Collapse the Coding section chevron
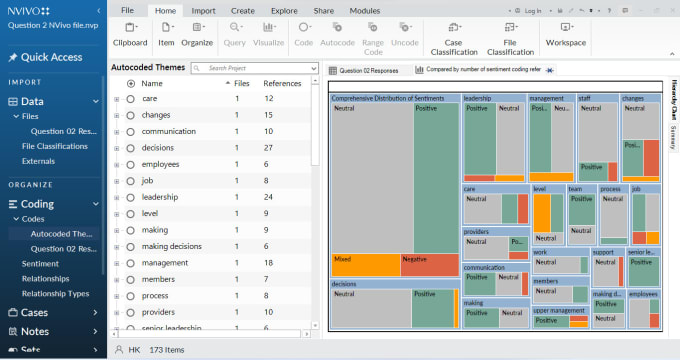680x360 pixels. click(x=96, y=204)
